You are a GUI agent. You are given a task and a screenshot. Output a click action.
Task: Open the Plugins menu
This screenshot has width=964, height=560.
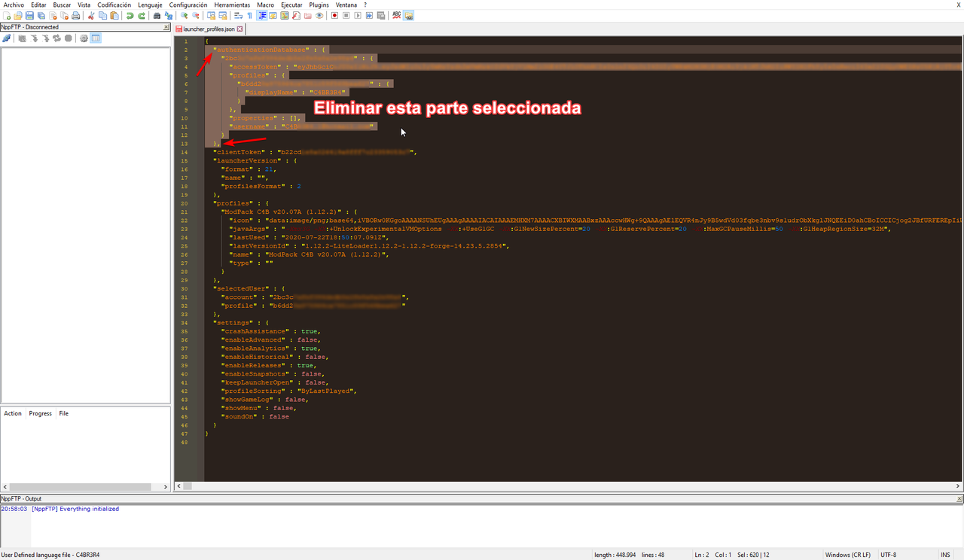pos(319,5)
